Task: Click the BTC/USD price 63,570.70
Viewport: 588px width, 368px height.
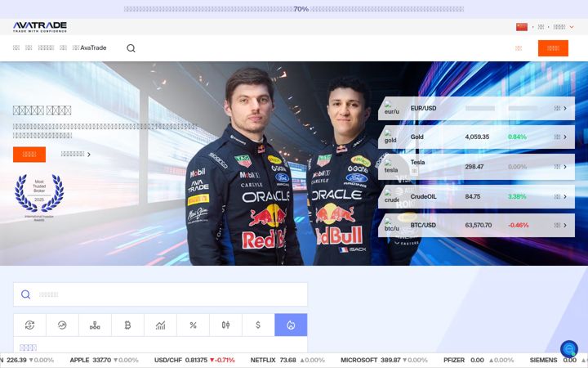Action: 478,225
